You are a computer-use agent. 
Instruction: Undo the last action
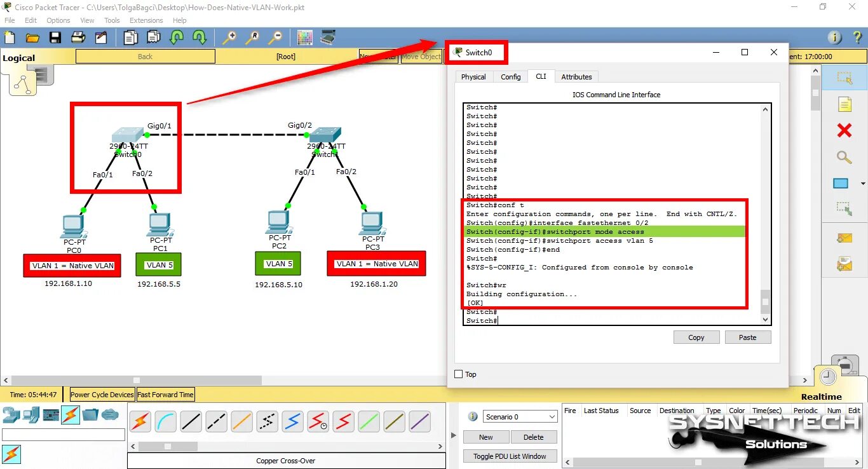pyautogui.click(x=177, y=37)
